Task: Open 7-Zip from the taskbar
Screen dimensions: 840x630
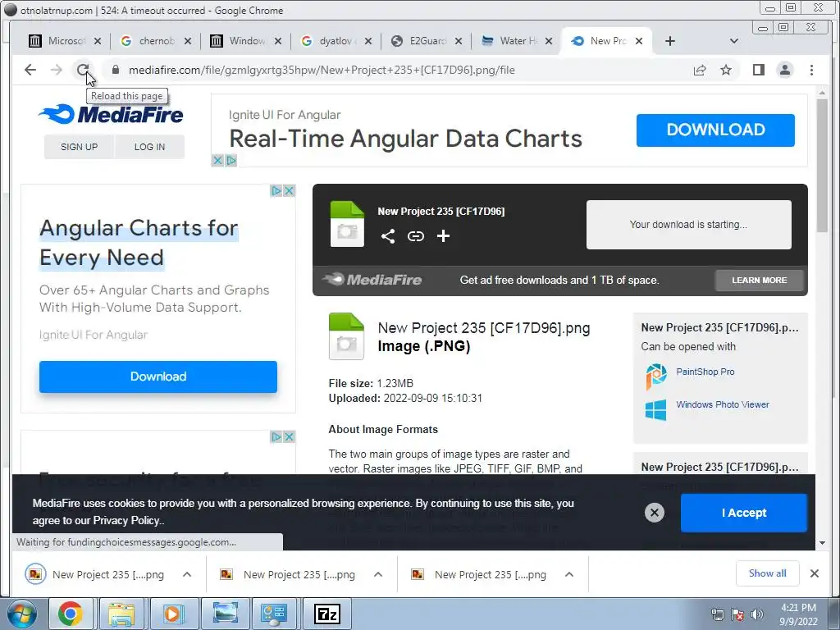Action: tap(327, 614)
